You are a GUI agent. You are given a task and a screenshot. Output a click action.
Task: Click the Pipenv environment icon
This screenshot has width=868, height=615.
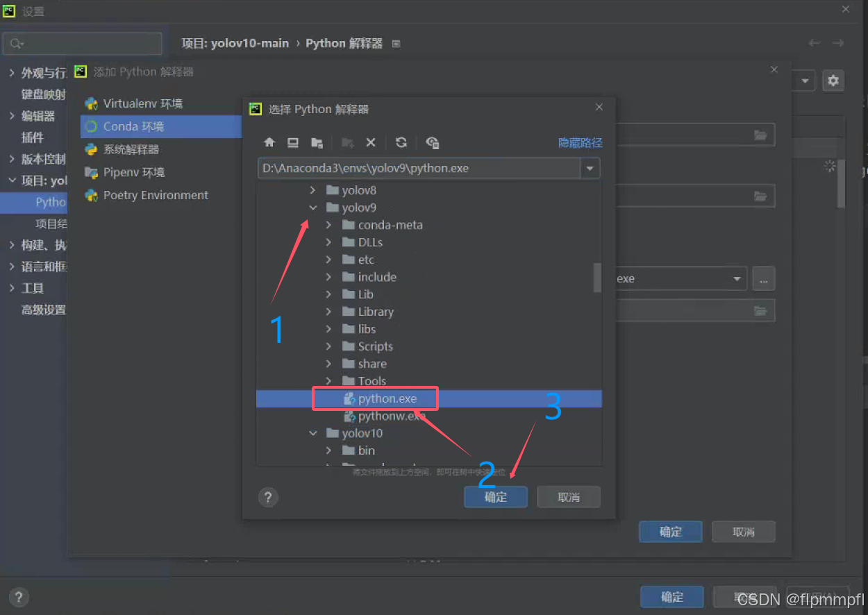point(91,172)
